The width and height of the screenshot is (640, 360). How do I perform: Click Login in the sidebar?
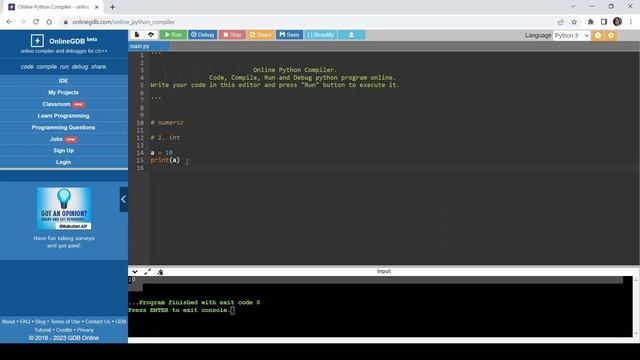[64, 162]
